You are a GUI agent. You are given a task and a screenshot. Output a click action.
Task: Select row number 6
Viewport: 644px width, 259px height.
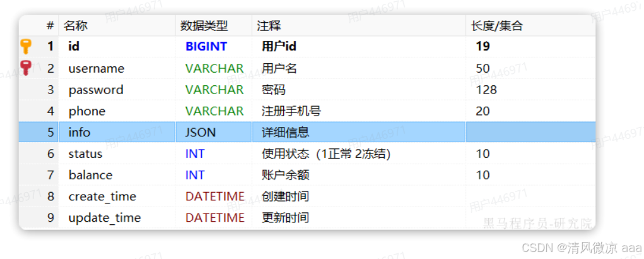[x=50, y=154]
